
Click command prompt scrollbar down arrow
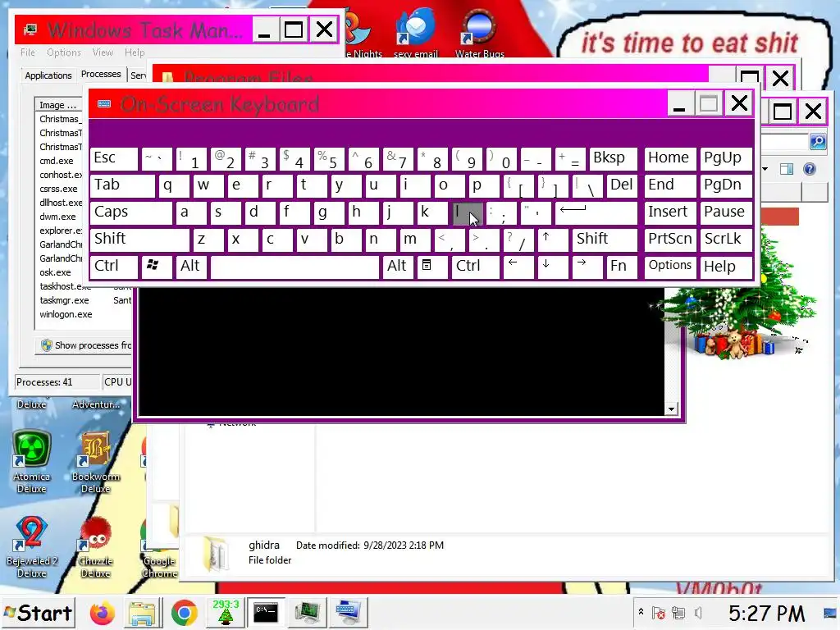(671, 409)
